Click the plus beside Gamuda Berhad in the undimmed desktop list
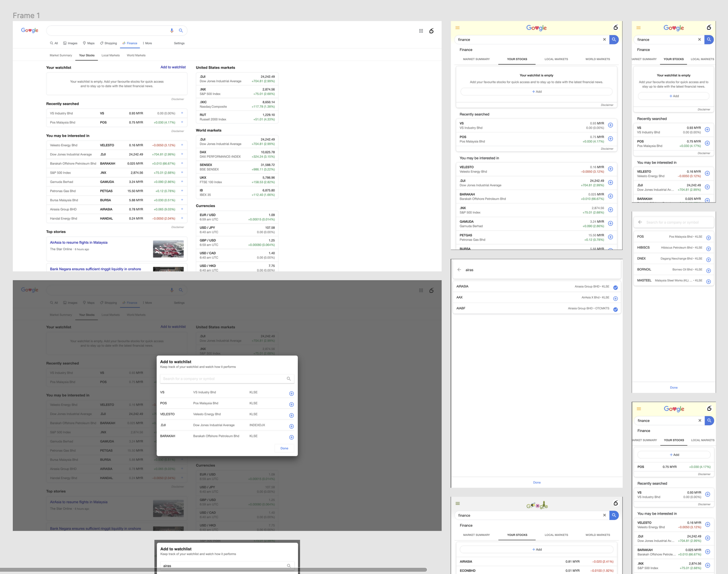Image resolution: width=728 pixels, height=574 pixels. pos(182,182)
